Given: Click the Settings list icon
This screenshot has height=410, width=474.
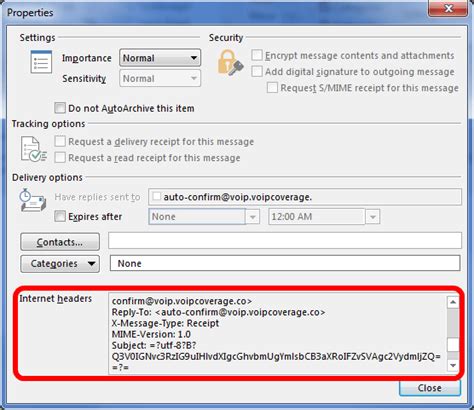Looking at the screenshot, I should click(41, 62).
